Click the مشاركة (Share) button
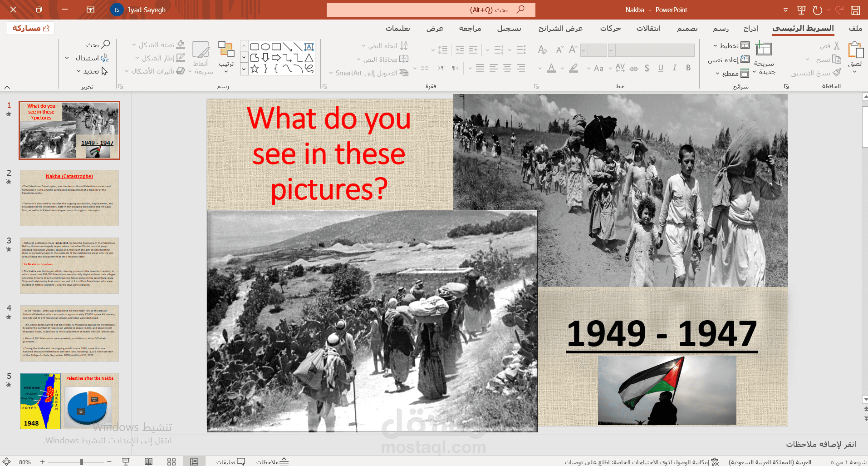 [30, 27]
